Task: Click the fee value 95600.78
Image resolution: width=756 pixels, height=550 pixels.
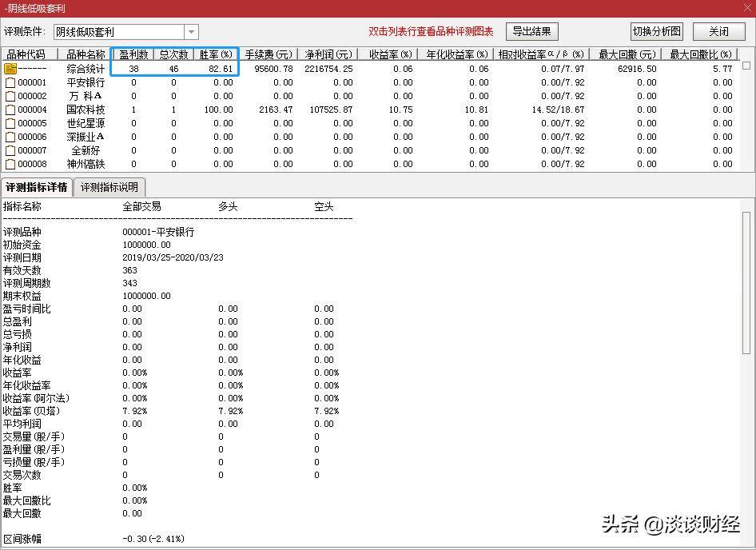Action: [273, 69]
